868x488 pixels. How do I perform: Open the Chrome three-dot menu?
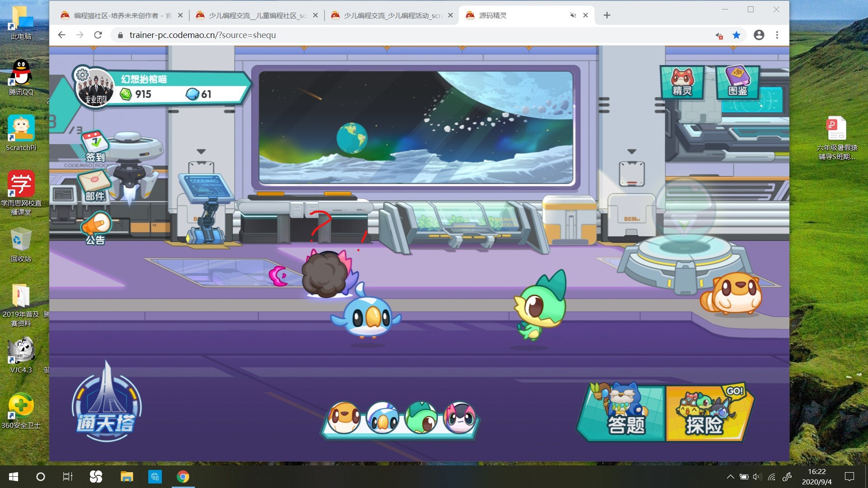[777, 35]
